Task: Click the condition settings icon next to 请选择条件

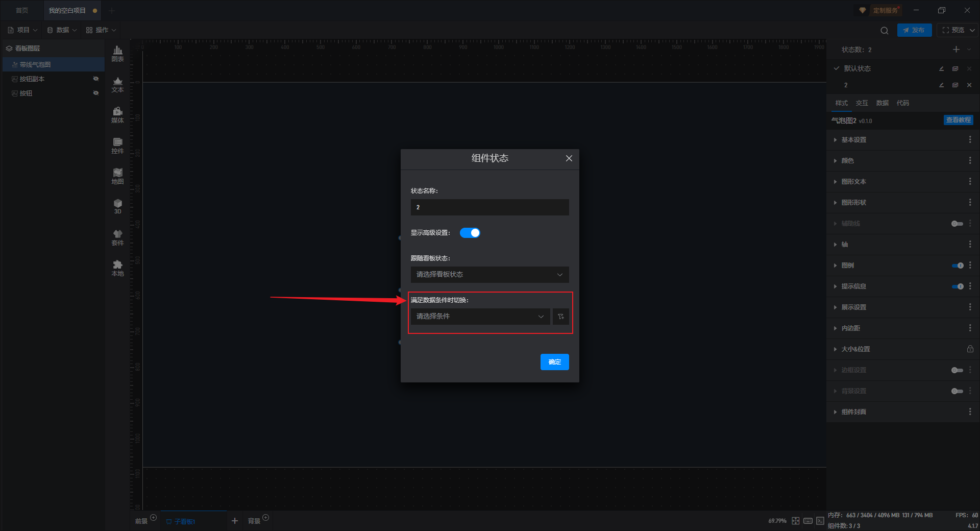Action: 561,317
